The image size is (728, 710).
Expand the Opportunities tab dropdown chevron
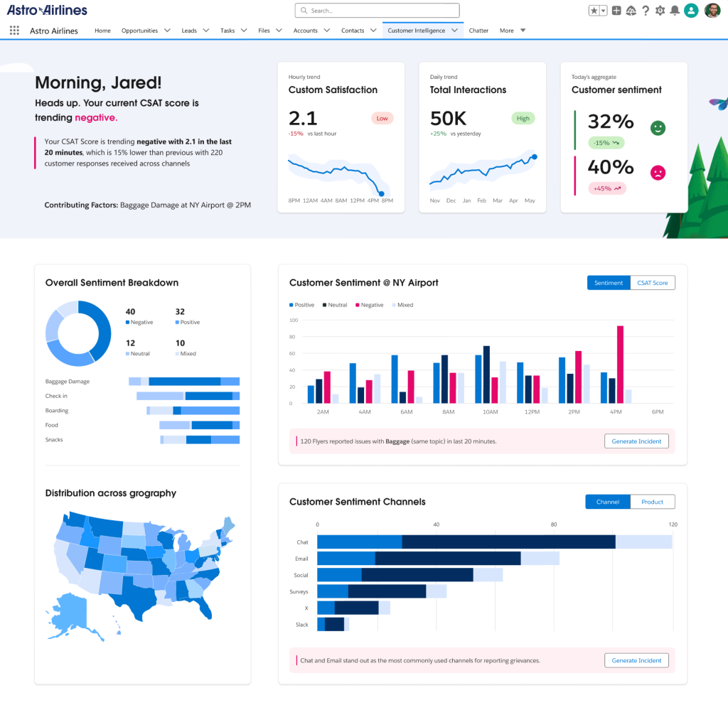click(167, 31)
